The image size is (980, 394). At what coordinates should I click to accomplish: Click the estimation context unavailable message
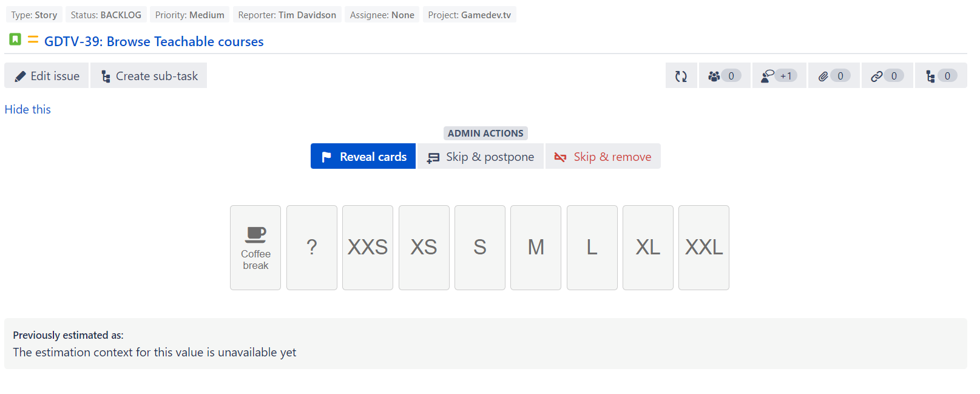(155, 353)
